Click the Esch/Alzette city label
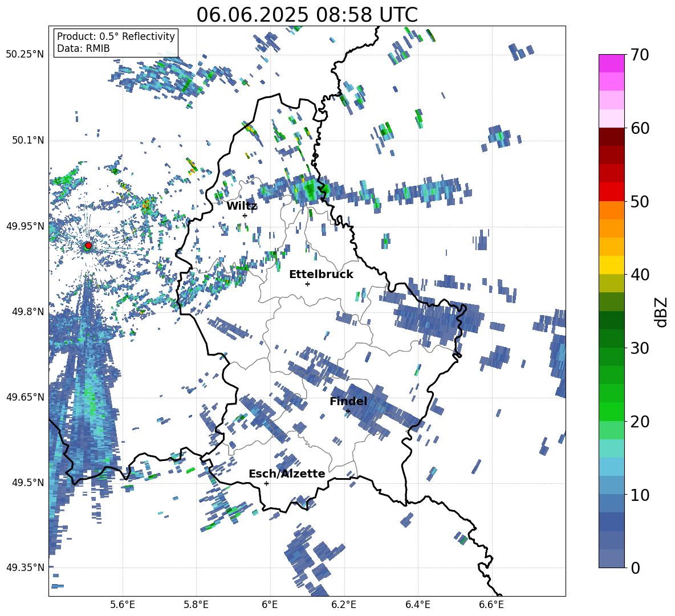Screen dimensions: 675x616 tap(287, 474)
